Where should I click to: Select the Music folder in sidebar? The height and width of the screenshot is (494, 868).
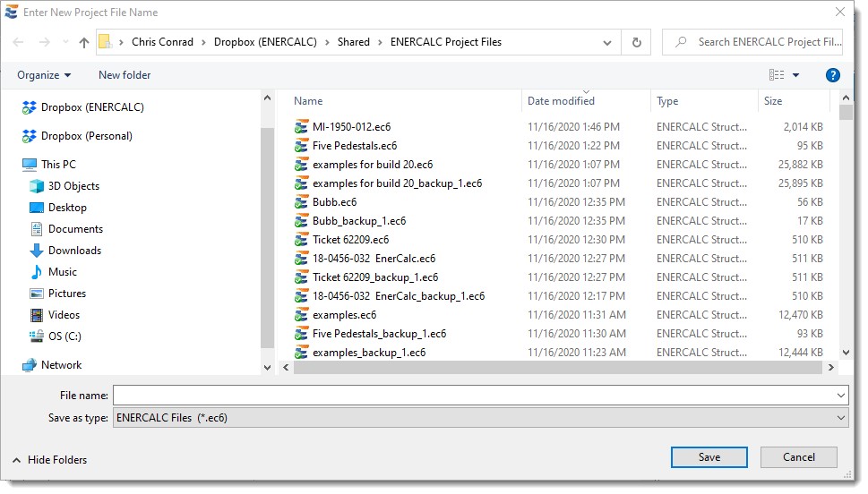click(x=62, y=272)
